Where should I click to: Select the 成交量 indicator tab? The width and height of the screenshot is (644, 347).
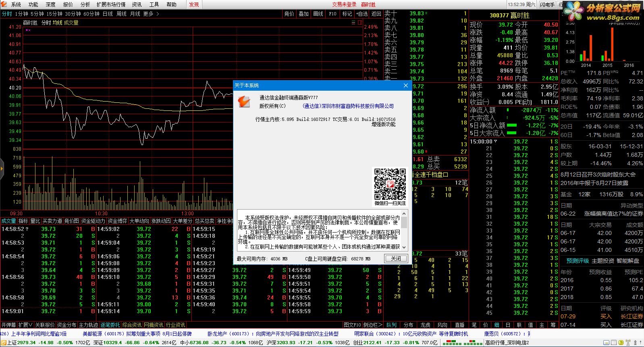[x=8, y=221]
